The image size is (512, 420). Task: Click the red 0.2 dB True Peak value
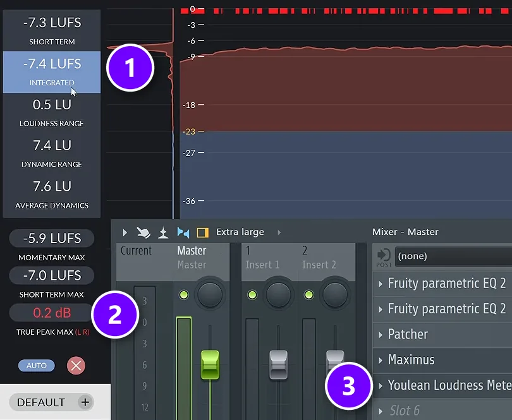click(x=52, y=313)
